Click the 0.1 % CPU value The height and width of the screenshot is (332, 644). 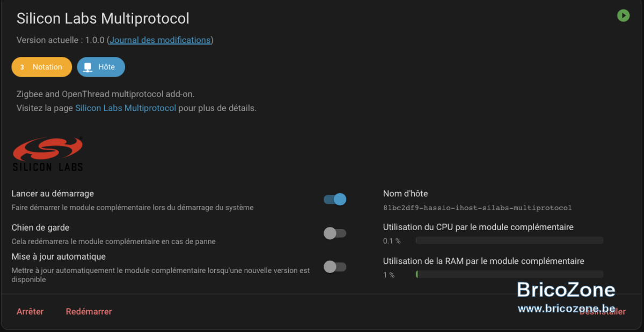pyautogui.click(x=392, y=241)
